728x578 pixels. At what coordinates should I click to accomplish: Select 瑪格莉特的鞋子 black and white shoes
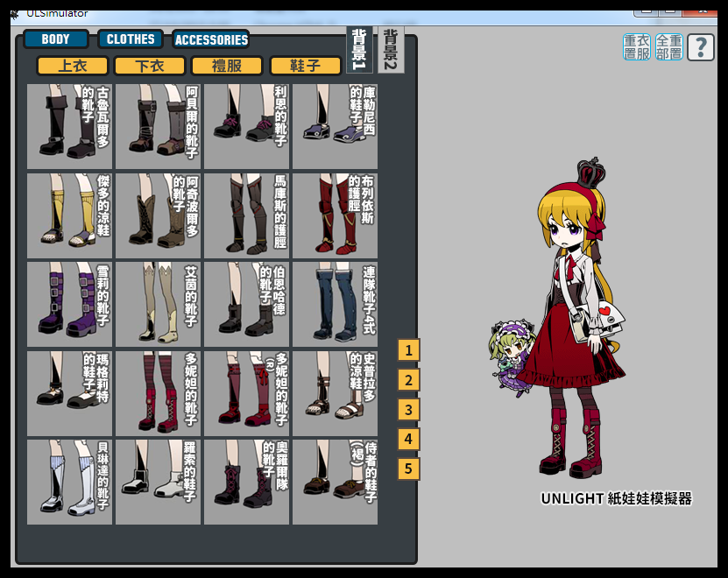69,394
